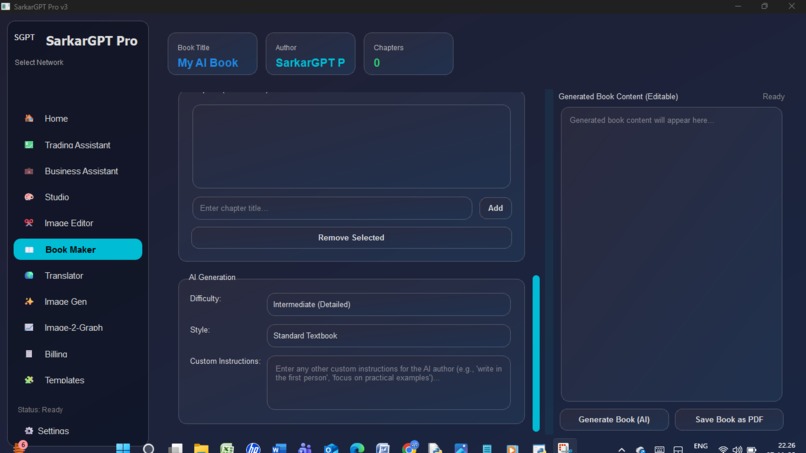Launch Microsoft Edge from taskbar
806x453 pixels.
tap(357, 448)
